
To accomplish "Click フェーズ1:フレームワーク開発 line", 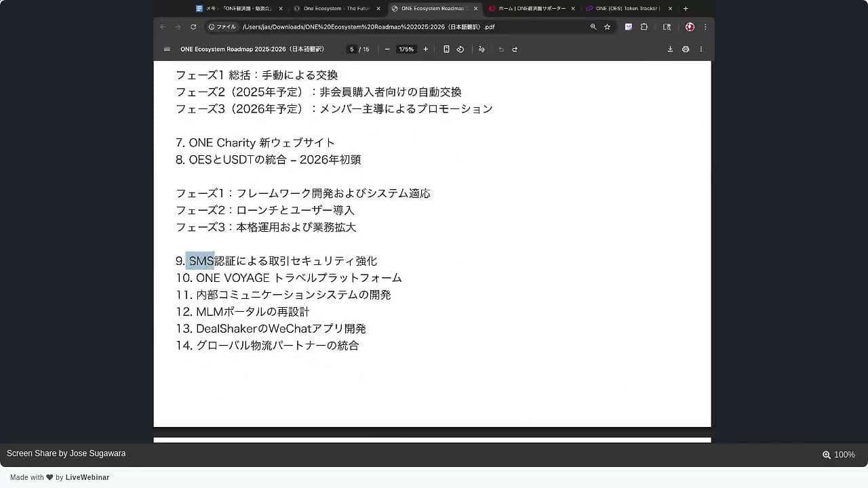I will [303, 194].
